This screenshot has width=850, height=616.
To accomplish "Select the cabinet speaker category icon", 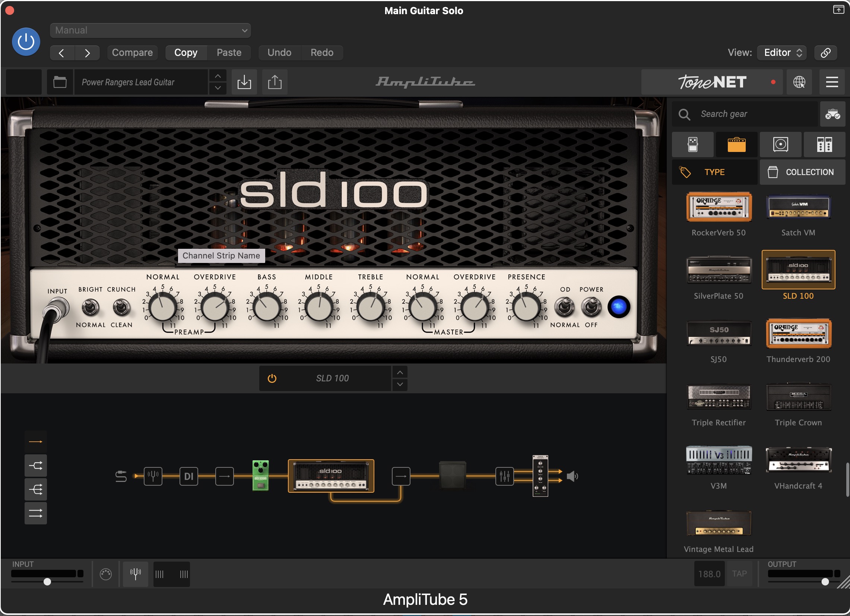I will [x=780, y=144].
